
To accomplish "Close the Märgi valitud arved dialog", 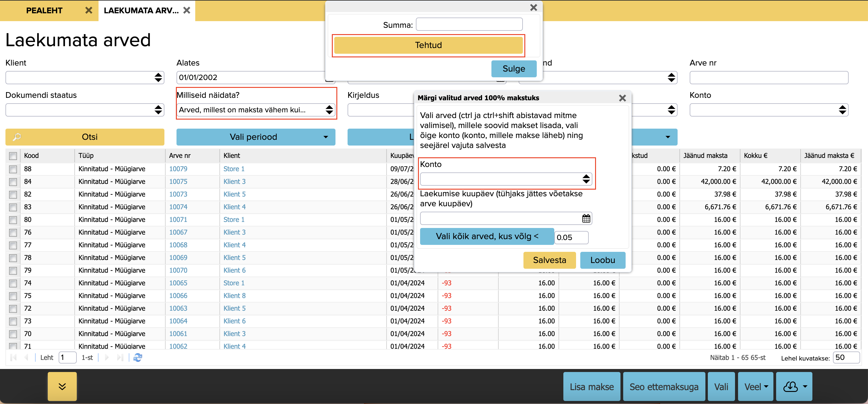I will pyautogui.click(x=622, y=98).
